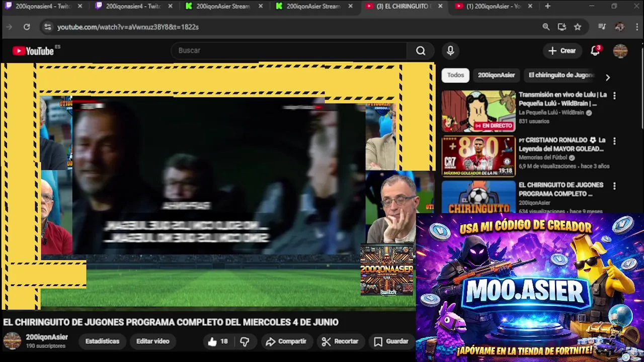Open Cristiano Ronaldo video thumbnail
The height and width of the screenshot is (362, 644).
(478, 156)
